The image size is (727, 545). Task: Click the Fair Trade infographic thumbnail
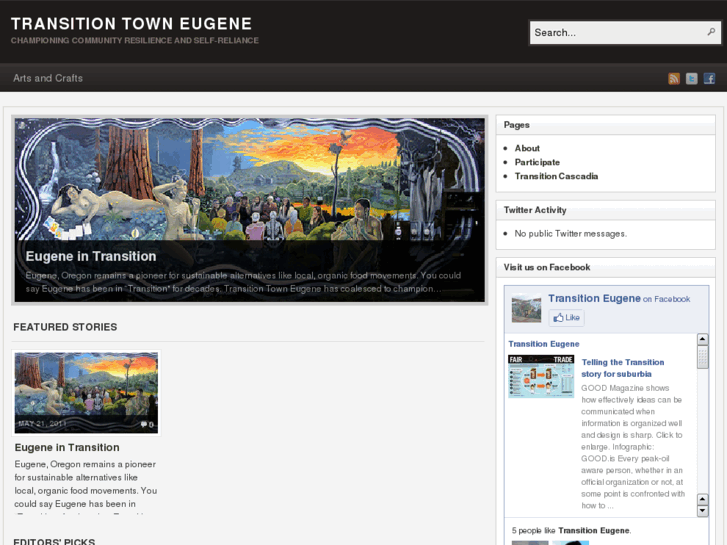coord(541,376)
